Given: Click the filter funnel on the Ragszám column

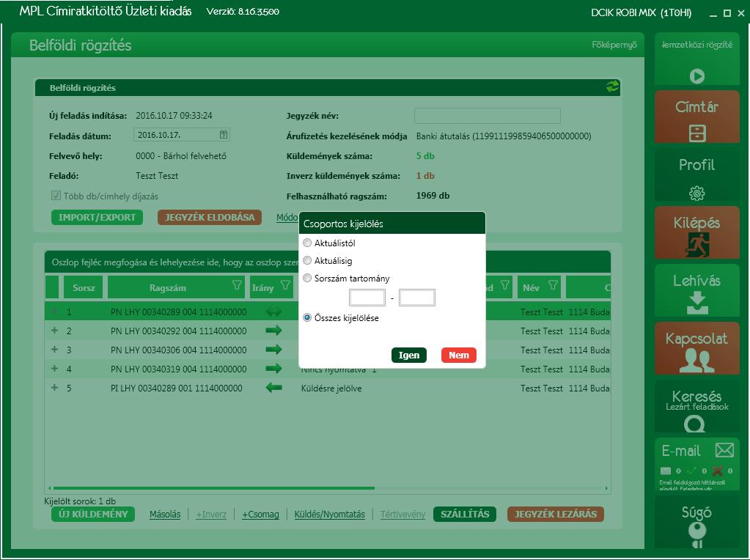Looking at the screenshot, I should pos(237,286).
